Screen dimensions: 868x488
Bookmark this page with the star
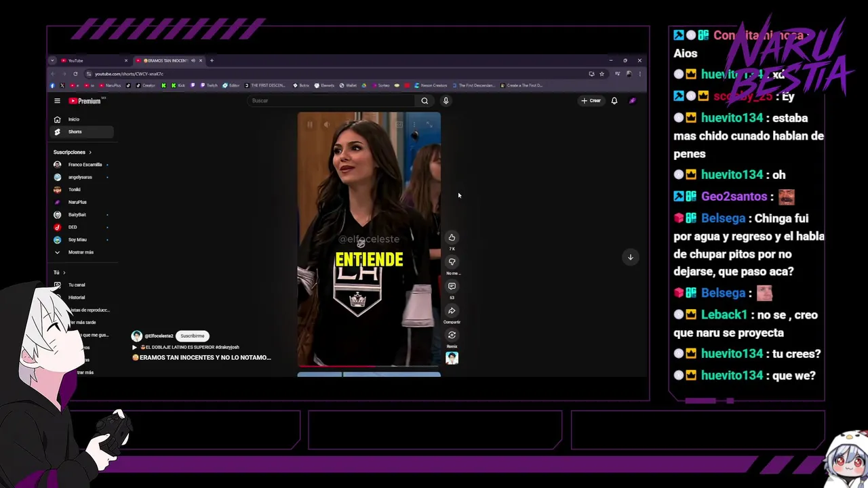click(601, 73)
